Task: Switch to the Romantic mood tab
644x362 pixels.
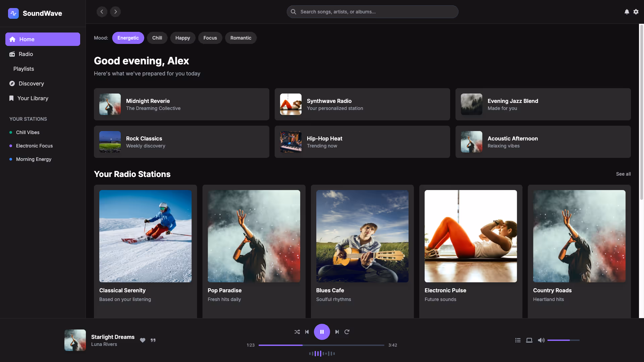Action: click(x=241, y=38)
